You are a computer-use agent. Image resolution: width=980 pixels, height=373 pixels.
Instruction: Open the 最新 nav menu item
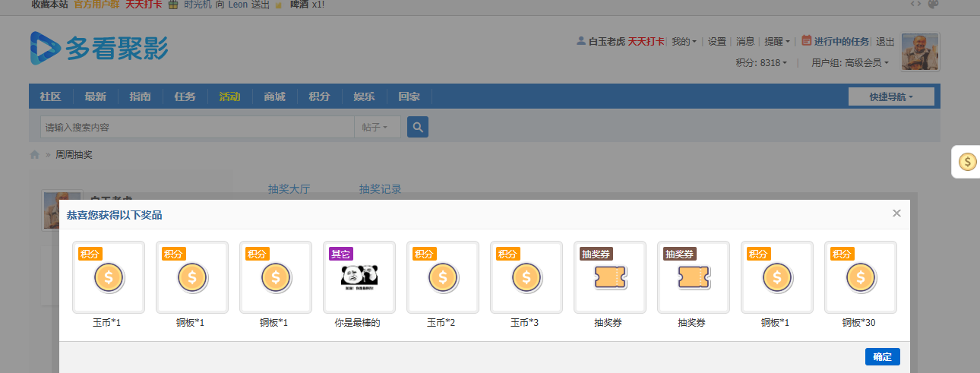(x=95, y=96)
